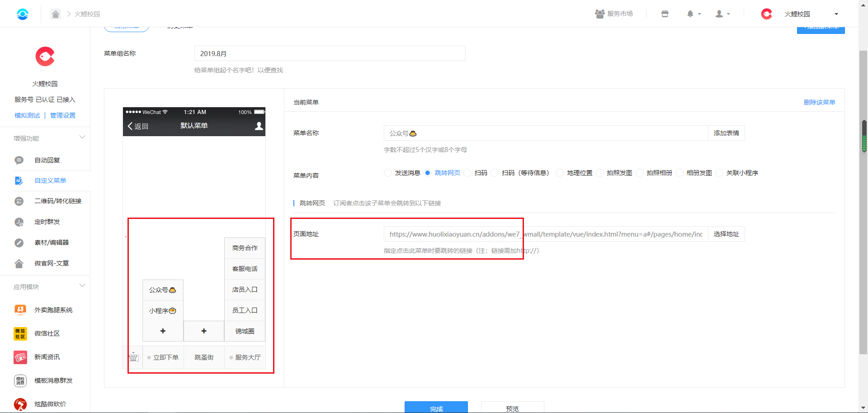Screen dimensions: 868x413
Task: Open the home icon in the breadcrumb
Action: (56, 14)
